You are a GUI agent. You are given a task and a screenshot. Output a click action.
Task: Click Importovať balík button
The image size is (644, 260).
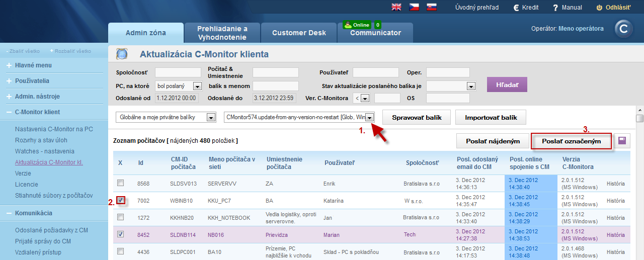click(490, 117)
